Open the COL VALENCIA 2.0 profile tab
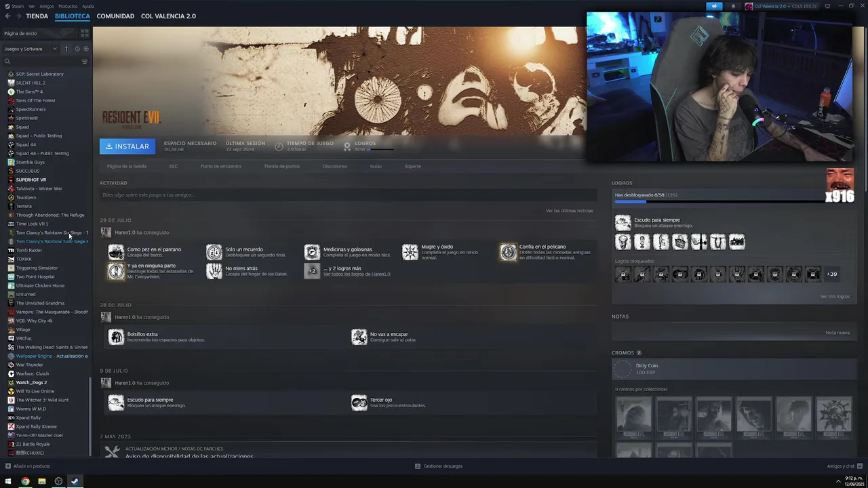868x488 pixels. click(168, 16)
